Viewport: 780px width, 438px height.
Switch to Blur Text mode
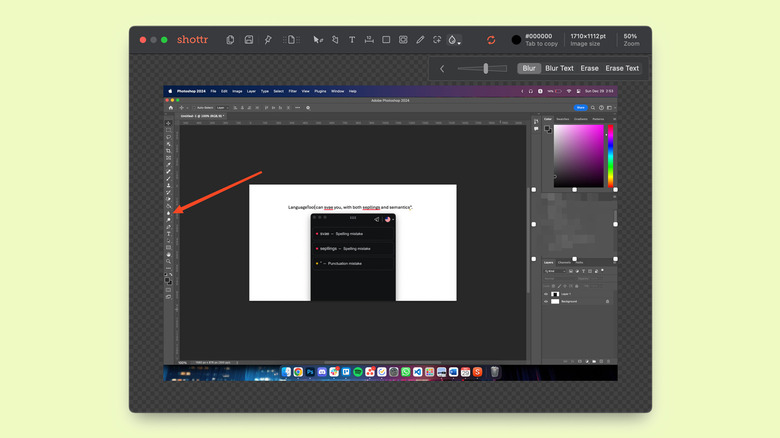pos(559,69)
